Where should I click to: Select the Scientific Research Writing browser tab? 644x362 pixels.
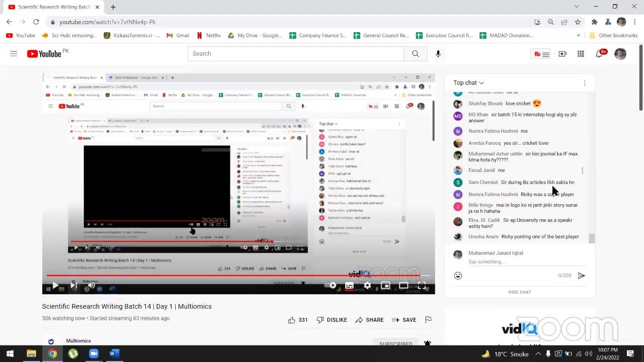tap(53, 7)
